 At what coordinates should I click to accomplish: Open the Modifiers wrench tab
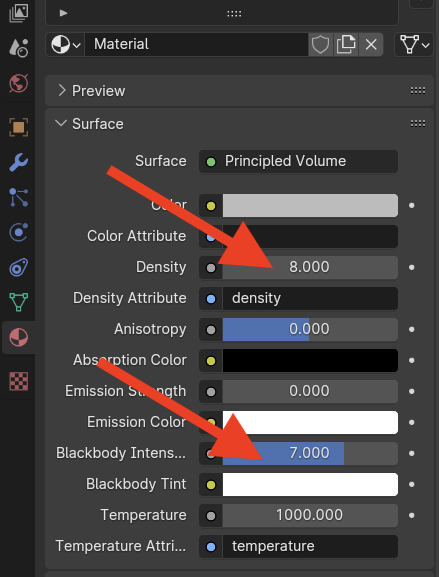pos(18,162)
